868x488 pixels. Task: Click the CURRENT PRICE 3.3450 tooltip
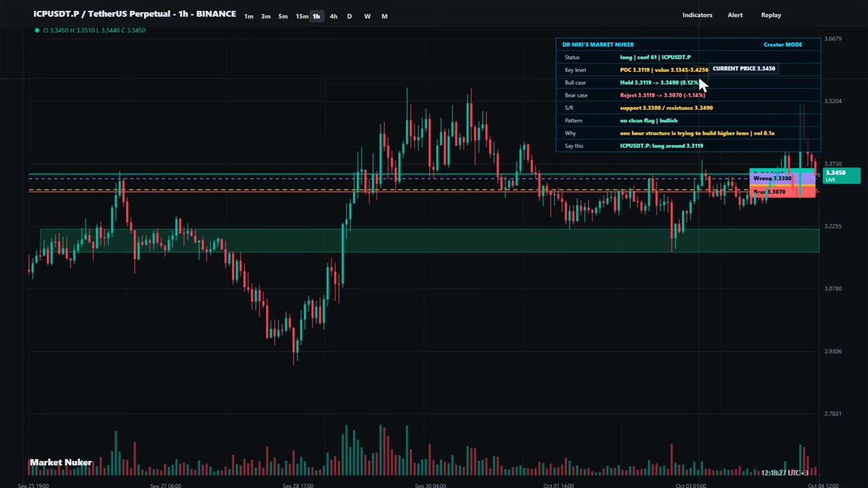(743, 68)
